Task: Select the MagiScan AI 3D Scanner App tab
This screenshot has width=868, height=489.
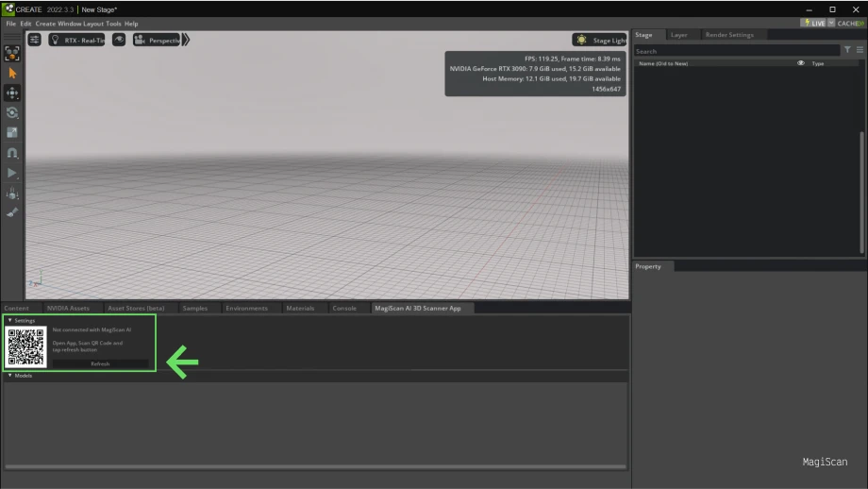Action: (x=418, y=309)
